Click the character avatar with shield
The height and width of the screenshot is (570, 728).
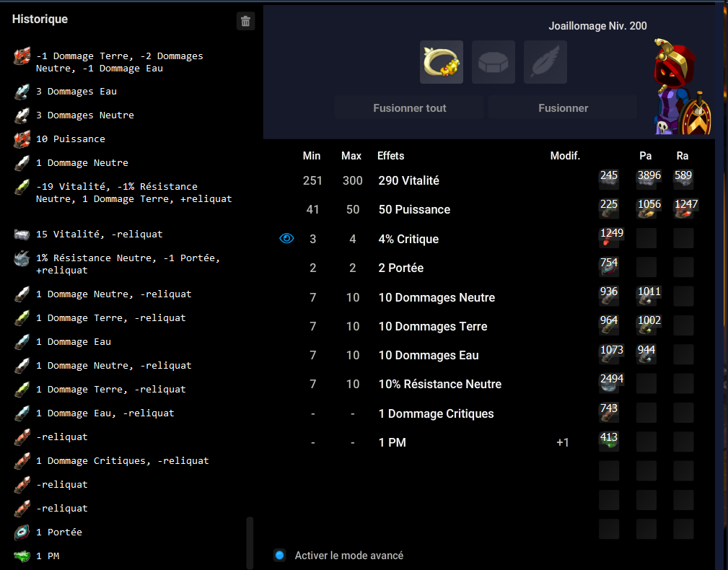[682, 88]
